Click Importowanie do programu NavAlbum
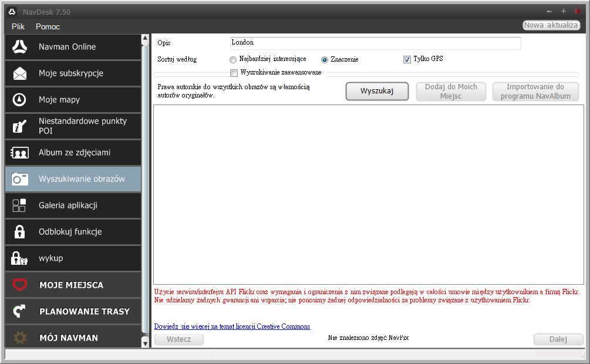This screenshot has width=590, height=364. tap(535, 92)
